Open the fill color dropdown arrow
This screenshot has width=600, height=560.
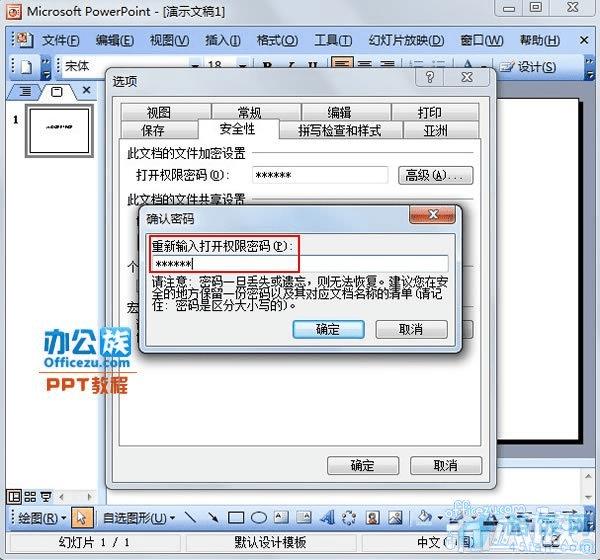click(440, 518)
